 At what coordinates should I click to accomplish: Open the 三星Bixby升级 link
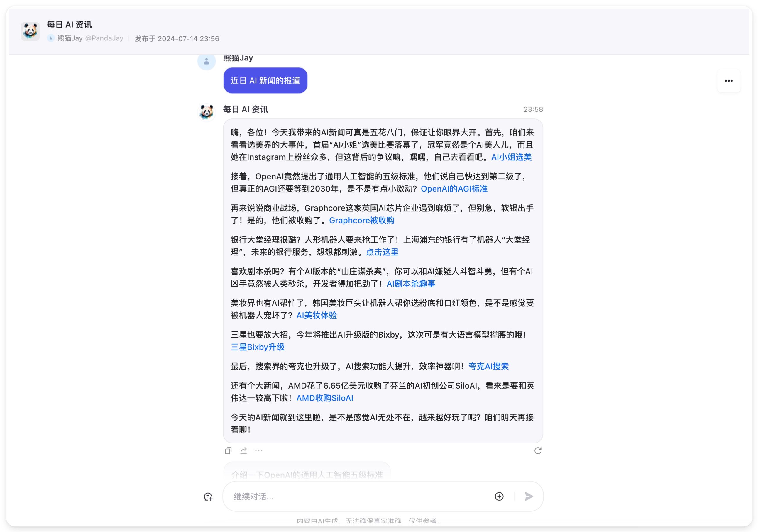[x=258, y=347]
